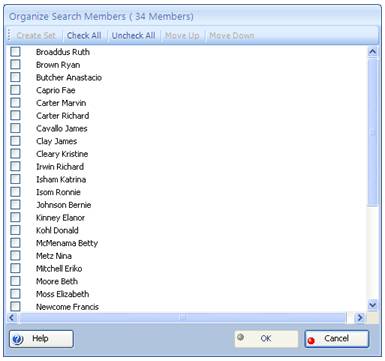Image resolution: width=385 pixels, height=361 pixels.
Task: Tick the Isom Ronnie checkbox
Action: [15, 192]
